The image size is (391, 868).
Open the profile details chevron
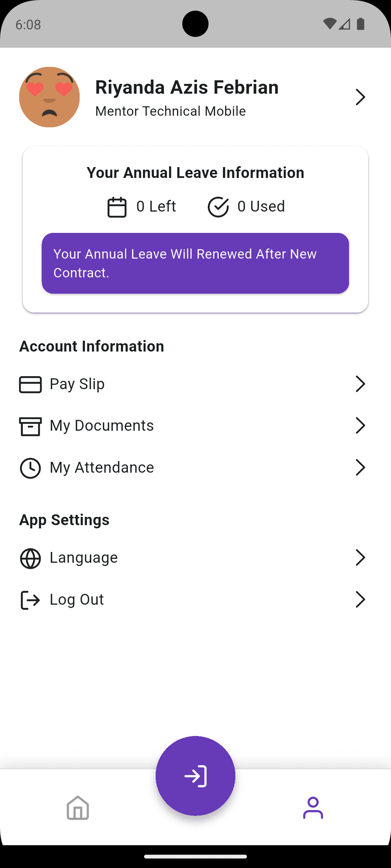click(360, 97)
